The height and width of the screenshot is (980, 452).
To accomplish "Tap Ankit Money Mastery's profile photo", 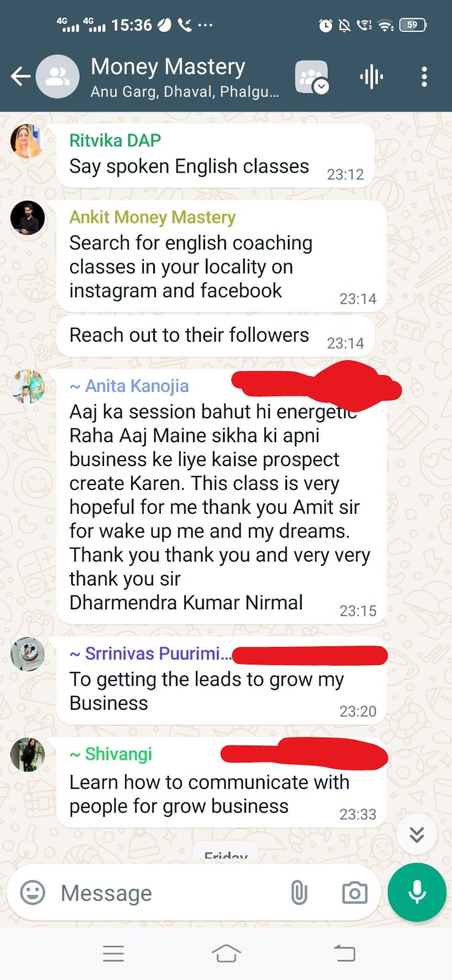I will pyautogui.click(x=28, y=218).
